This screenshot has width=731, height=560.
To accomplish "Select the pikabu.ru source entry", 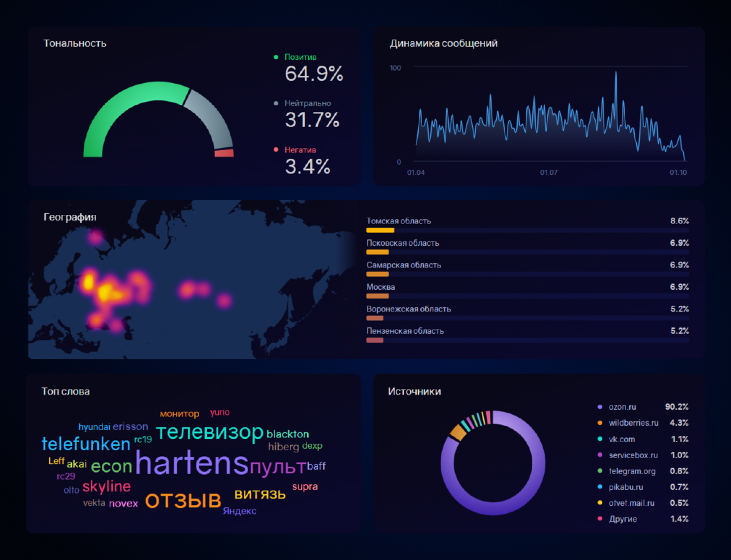I will point(643,487).
